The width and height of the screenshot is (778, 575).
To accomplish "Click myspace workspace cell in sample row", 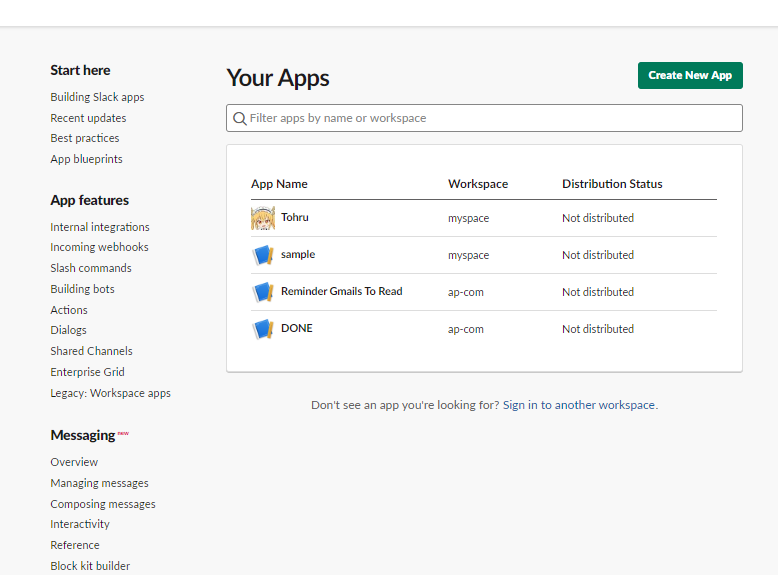I will click(468, 256).
